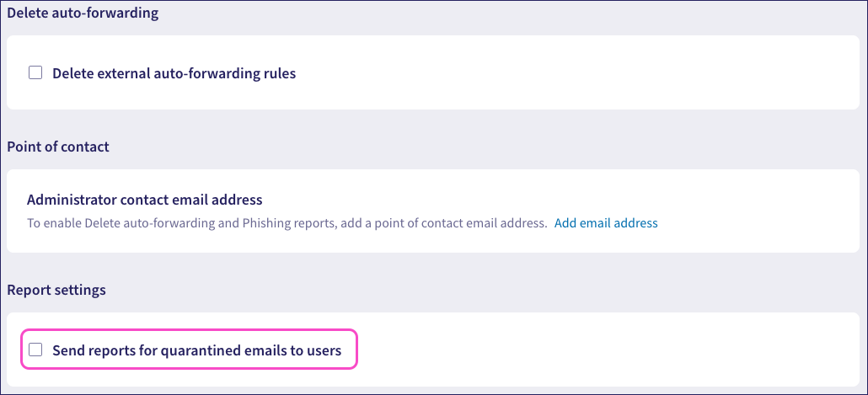
Task: Open the Add email address link
Action: [x=606, y=223]
